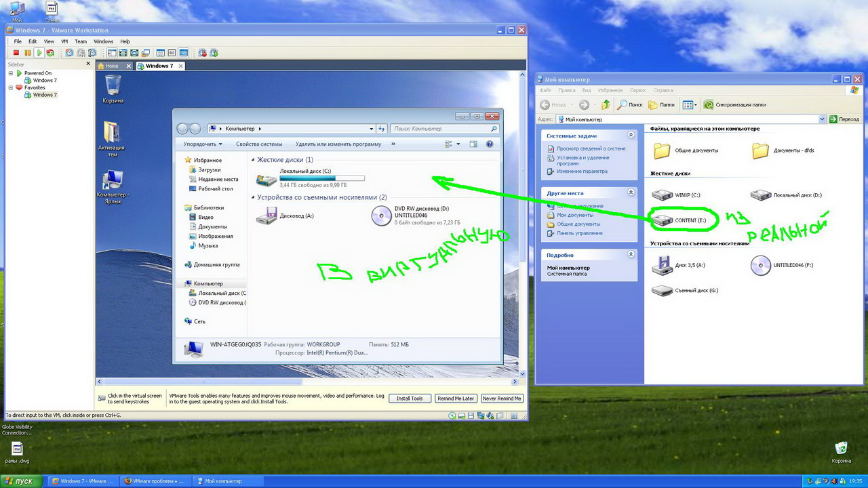The image size is (868, 488).
Task: Open the Snapshot Manager icon in VMware
Action: (x=92, y=53)
